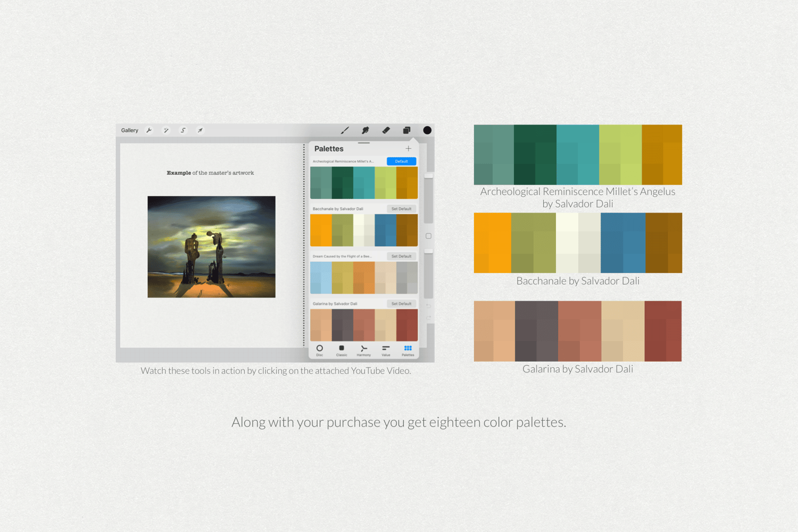Activate the Transform arrow tool
This screenshot has height=532, width=798.
[x=200, y=130]
